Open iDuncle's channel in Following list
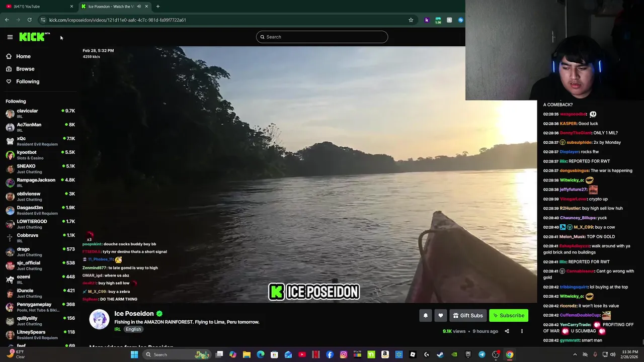Viewport: 644px width, 362px height. click(x=40, y=293)
